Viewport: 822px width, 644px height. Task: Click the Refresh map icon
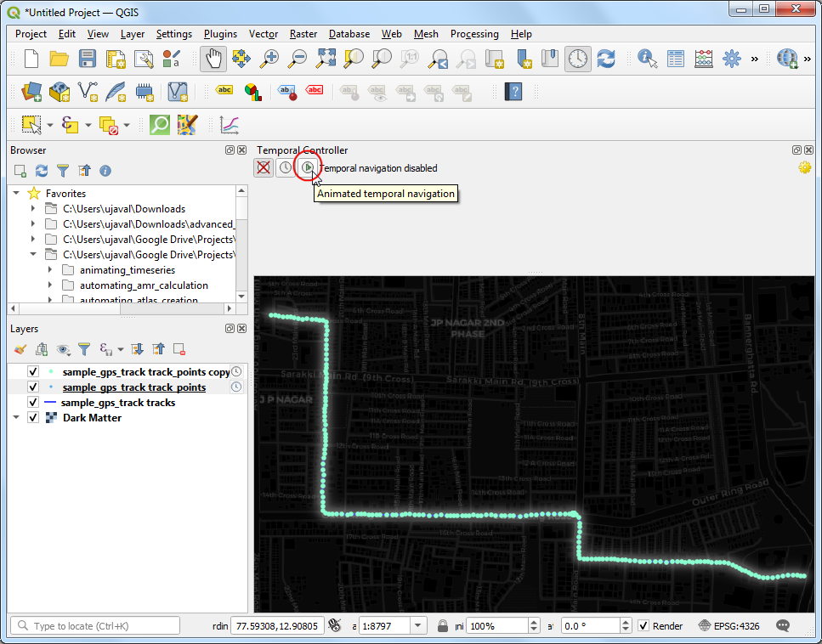(606, 59)
